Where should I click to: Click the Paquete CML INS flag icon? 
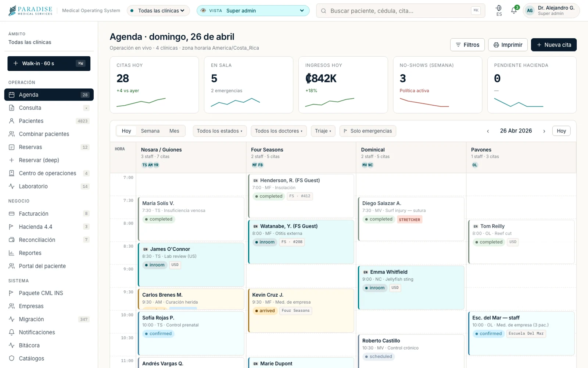click(11, 293)
